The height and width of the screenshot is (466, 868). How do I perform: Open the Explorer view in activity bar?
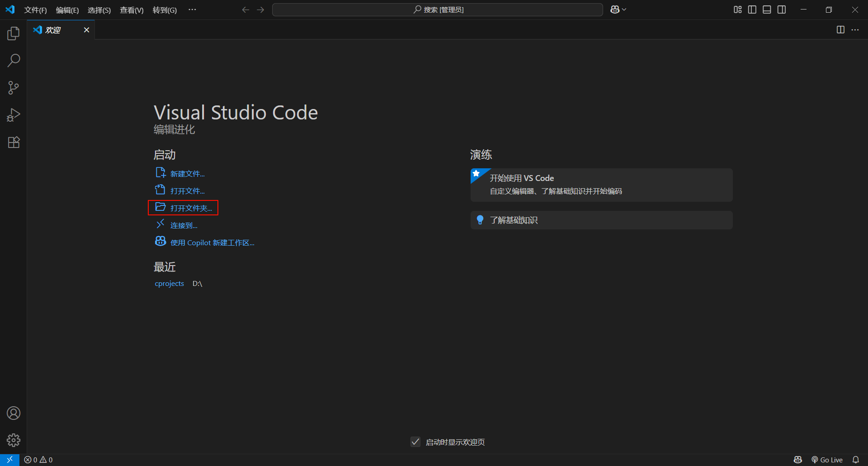pos(14,33)
